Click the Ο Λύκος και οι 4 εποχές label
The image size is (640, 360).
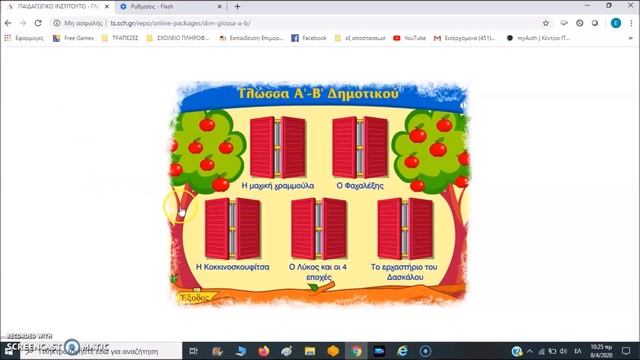coord(318,272)
